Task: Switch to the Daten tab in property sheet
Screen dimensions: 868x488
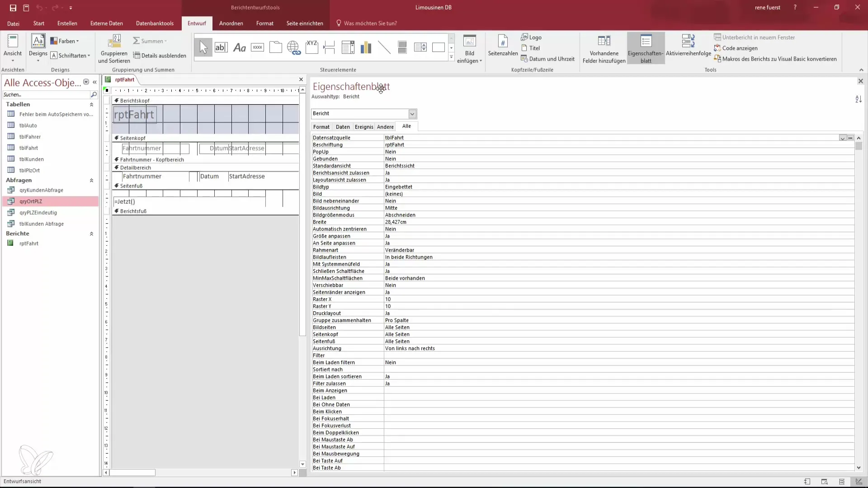Action: [x=343, y=127]
